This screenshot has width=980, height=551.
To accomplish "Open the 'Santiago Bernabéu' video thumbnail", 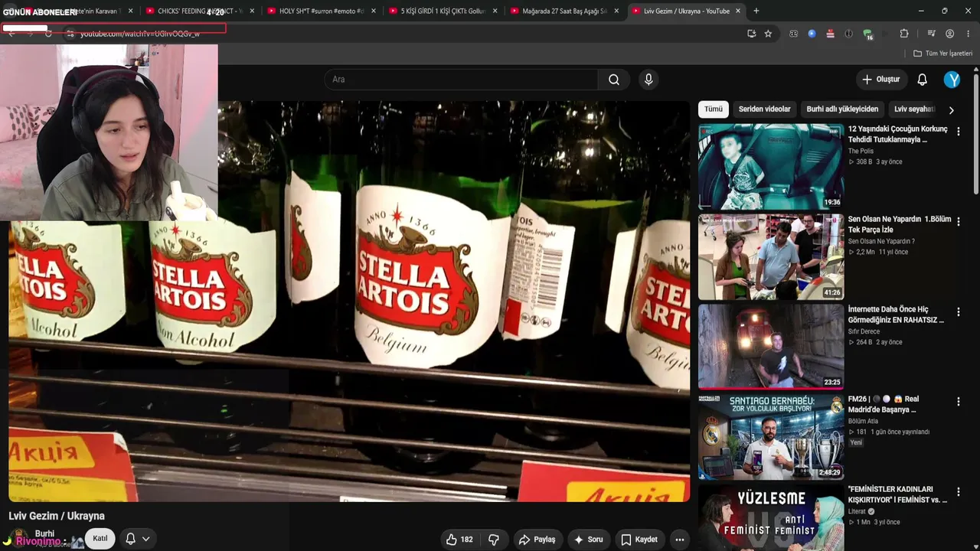I will coord(771,437).
